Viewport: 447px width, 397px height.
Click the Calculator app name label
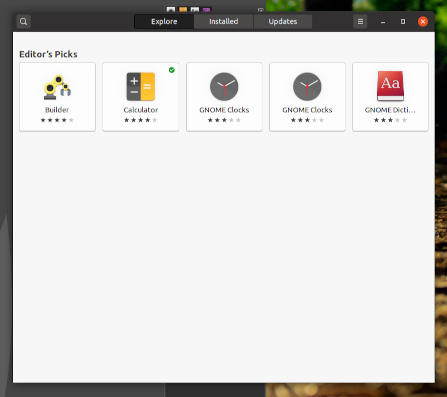coord(141,110)
